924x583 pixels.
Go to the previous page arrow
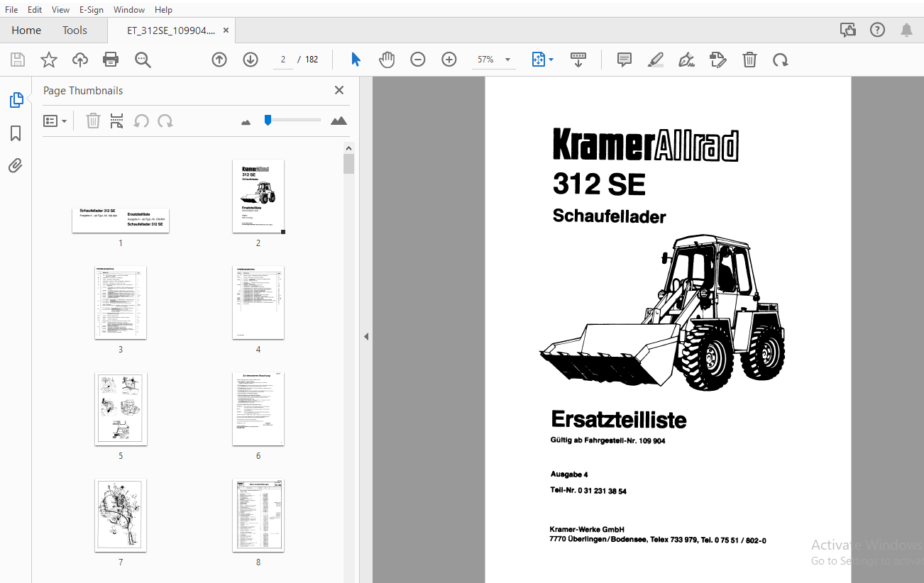pos(219,60)
